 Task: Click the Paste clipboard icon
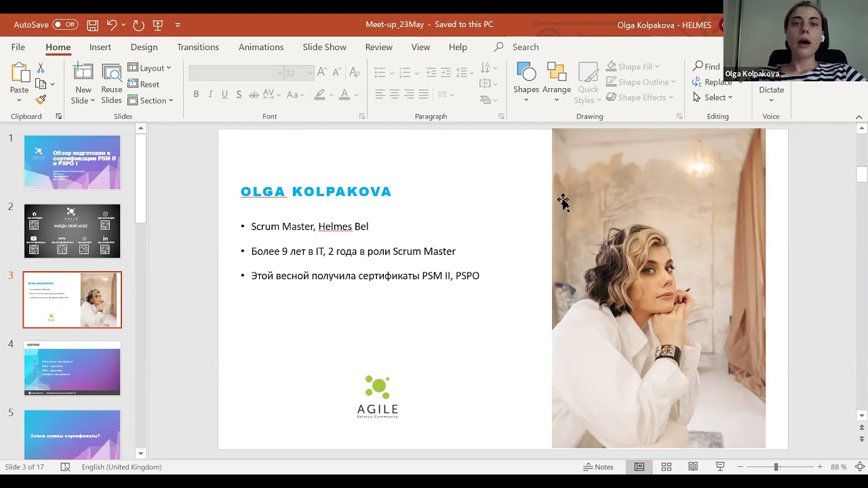click(20, 73)
